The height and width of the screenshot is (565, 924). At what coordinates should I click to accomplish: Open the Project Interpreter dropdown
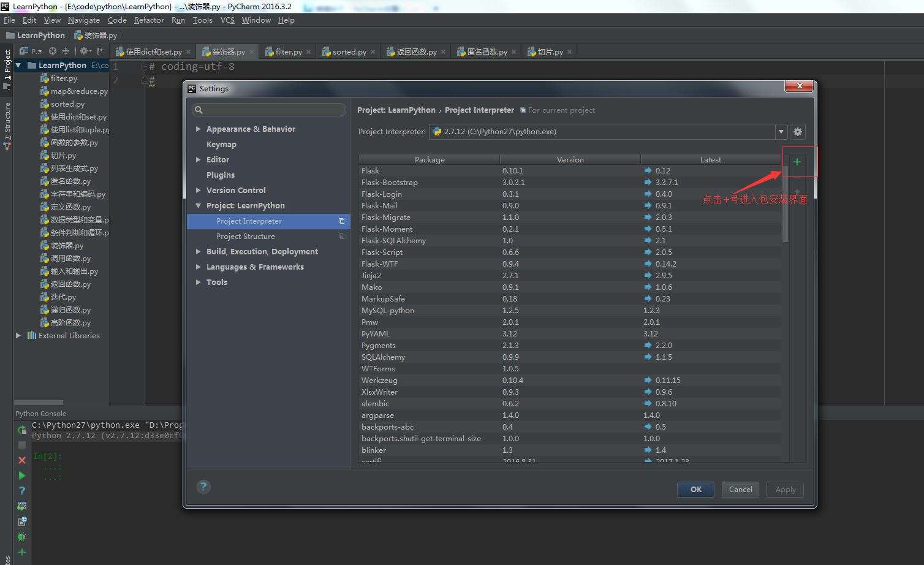point(781,132)
